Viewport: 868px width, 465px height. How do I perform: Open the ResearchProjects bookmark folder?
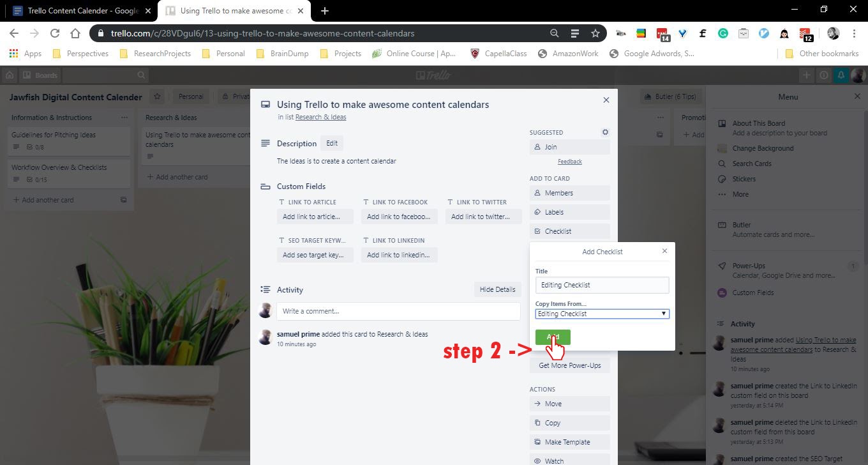point(155,54)
